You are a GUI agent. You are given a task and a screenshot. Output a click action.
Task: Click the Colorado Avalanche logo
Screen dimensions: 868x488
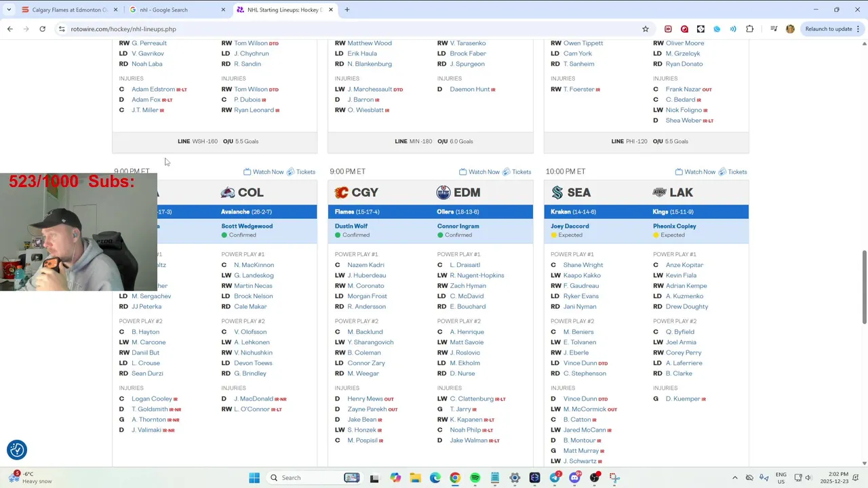pyautogui.click(x=228, y=192)
